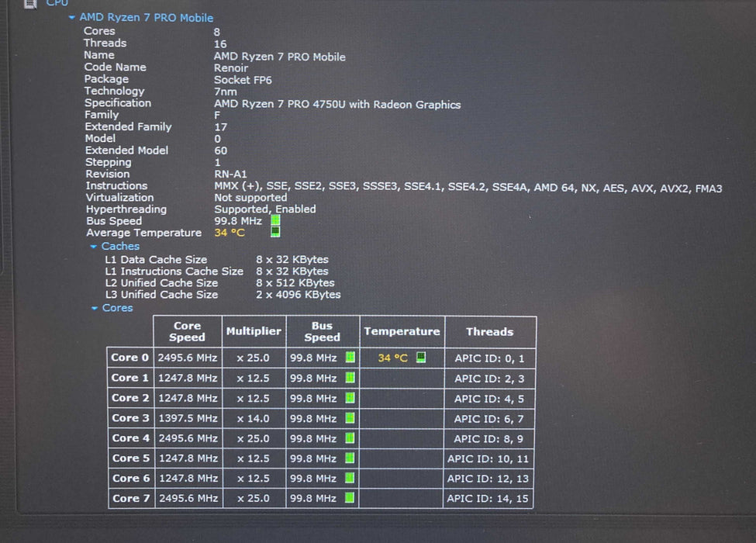Click Core 7 bus speed green indicator
Screen dimensions: 756x543
(350, 498)
